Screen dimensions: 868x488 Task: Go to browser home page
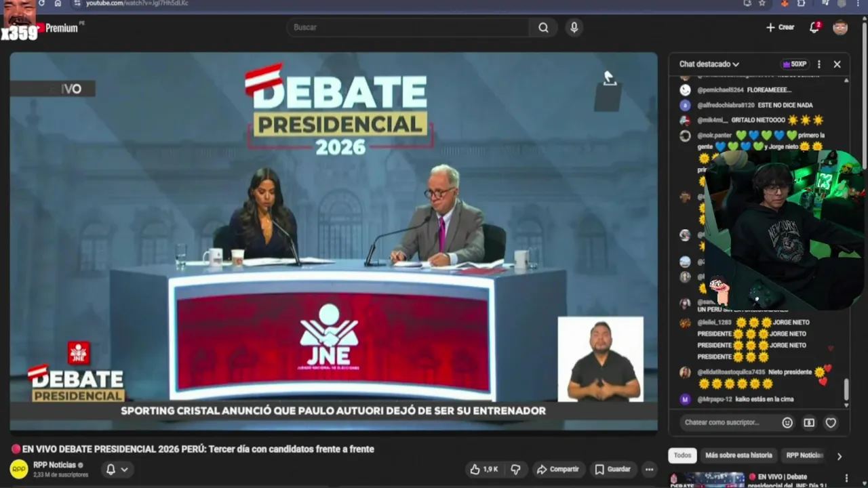pos(58,3)
